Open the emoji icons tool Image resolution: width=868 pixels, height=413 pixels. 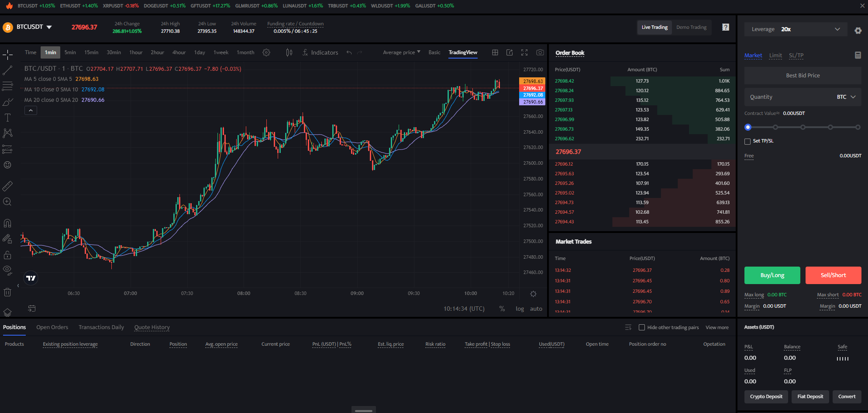coord(7,165)
